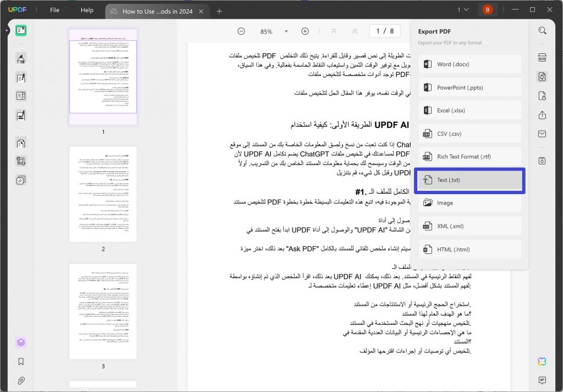Click the page number input field
The height and width of the screenshot is (392, 563).
(x=384, y=31)
